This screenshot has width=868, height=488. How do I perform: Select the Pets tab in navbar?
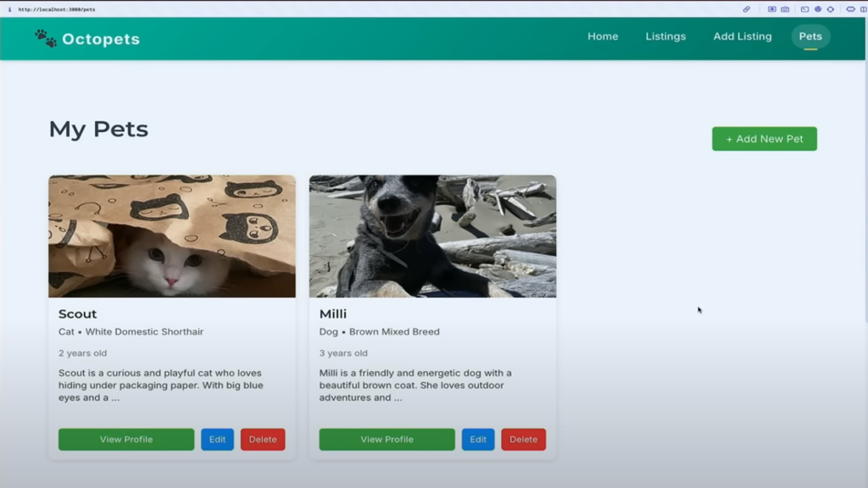(x=810, y=36)
